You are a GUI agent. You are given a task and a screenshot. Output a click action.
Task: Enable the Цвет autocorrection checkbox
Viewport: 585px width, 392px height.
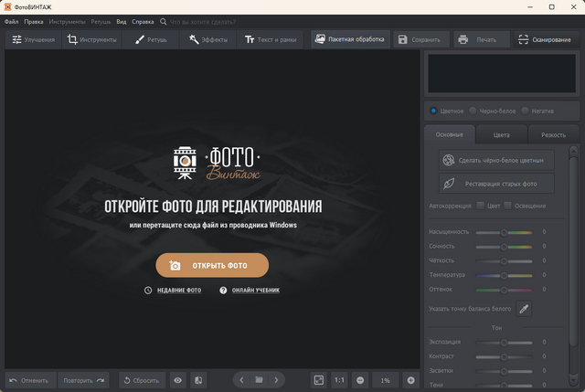481,206
